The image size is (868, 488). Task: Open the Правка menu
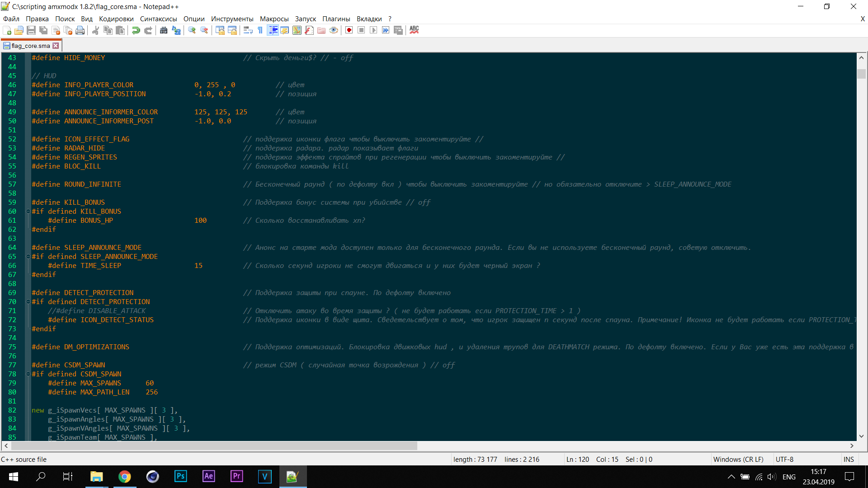click(37, 19)
